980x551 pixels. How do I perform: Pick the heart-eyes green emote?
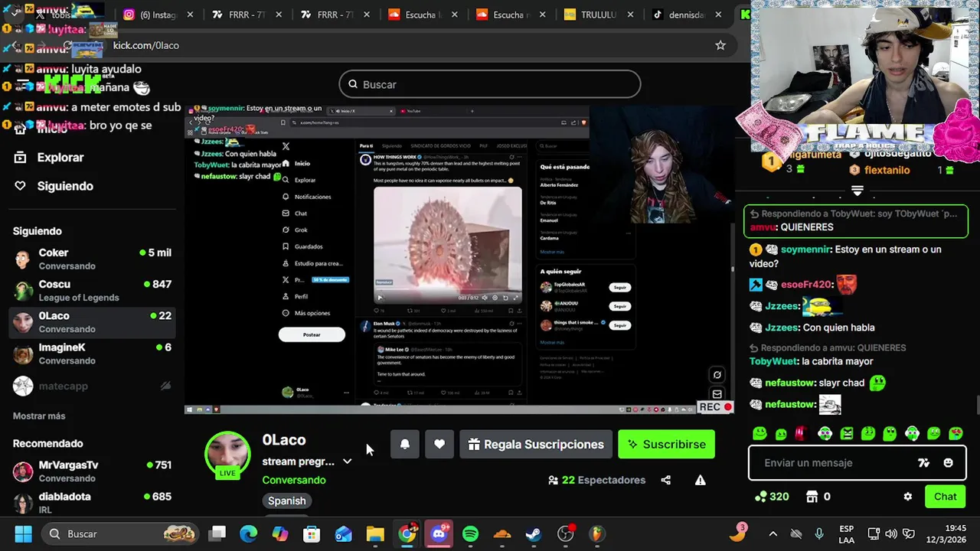pyautogui.click(x=956, y=433)
